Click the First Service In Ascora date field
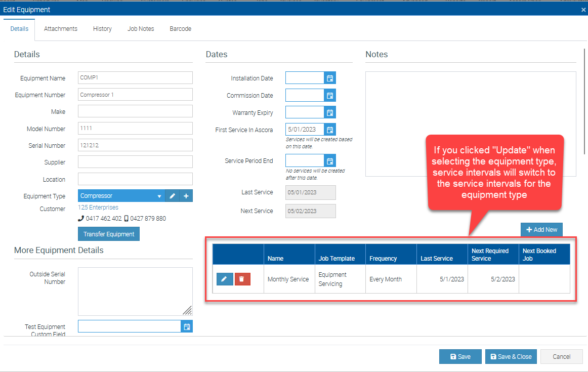The image size is (588, 372). click(305, 130)
